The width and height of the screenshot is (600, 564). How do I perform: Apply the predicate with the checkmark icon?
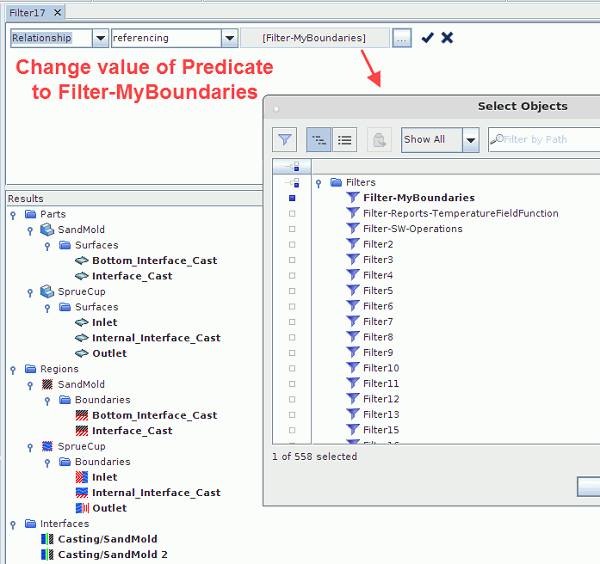tap(427, 37)
